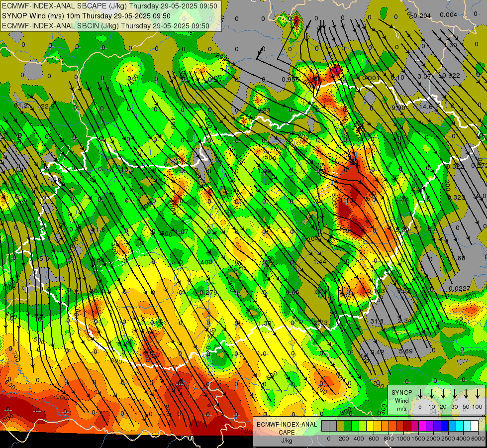The height and width of the screenshot is (448, 487).
Task: Click the 1000 tick label on color scale
Action: click(x=403, y=439)
